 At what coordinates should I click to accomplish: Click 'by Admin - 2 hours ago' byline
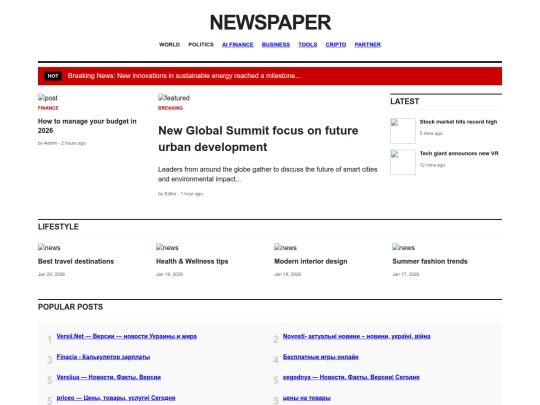(x=62, y=143)
